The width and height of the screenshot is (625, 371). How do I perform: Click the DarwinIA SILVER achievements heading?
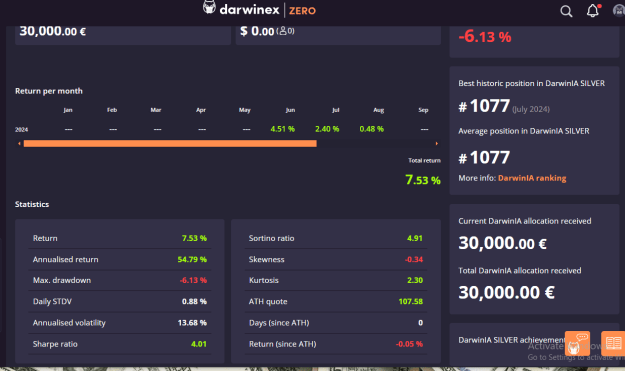[x=512, y=340]
